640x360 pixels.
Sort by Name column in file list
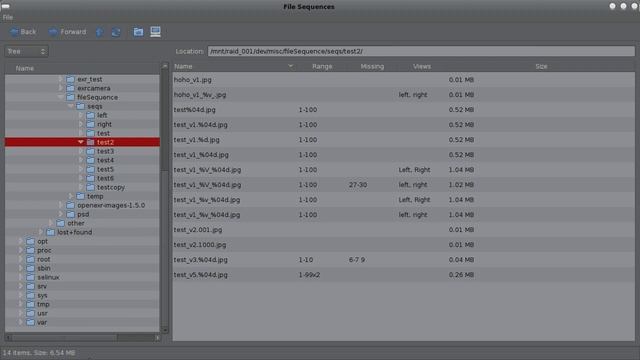(233, 66)
